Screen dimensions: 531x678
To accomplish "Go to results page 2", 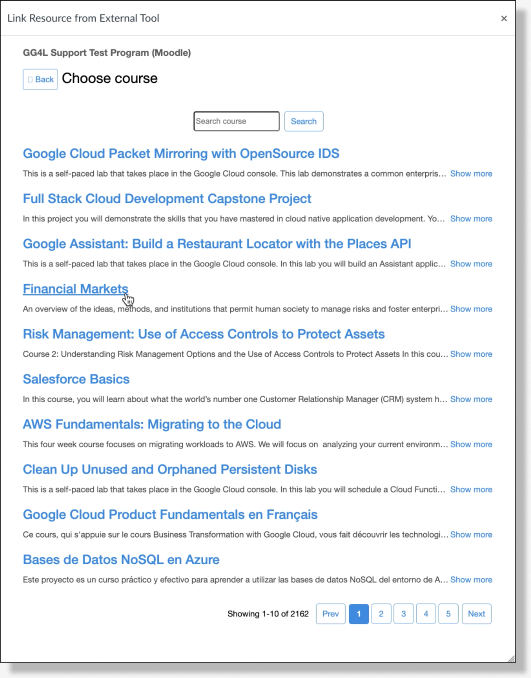I will (x=381, y=614).
